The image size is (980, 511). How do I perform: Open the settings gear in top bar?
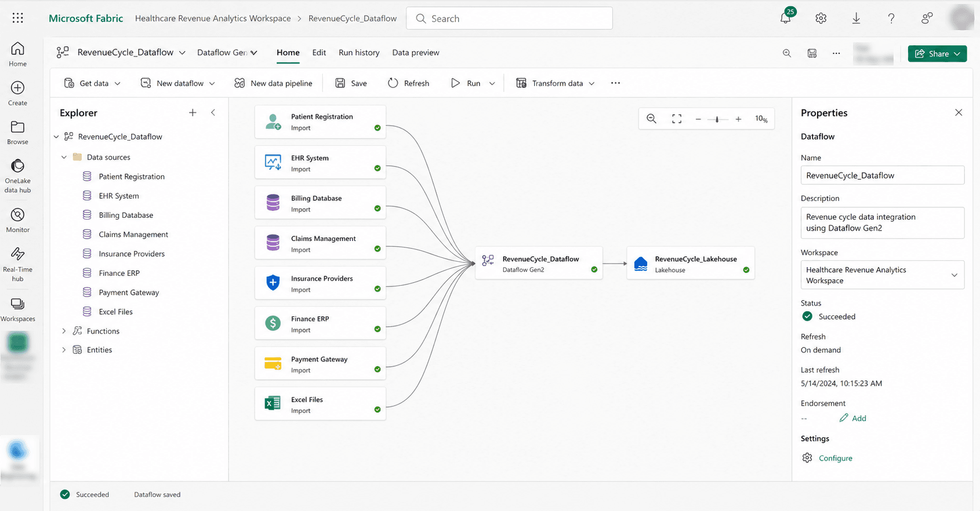821,19
